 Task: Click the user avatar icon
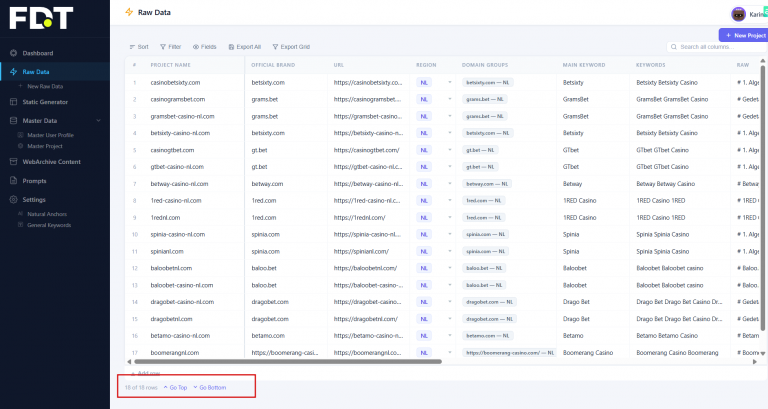click(x=738, y=14)
